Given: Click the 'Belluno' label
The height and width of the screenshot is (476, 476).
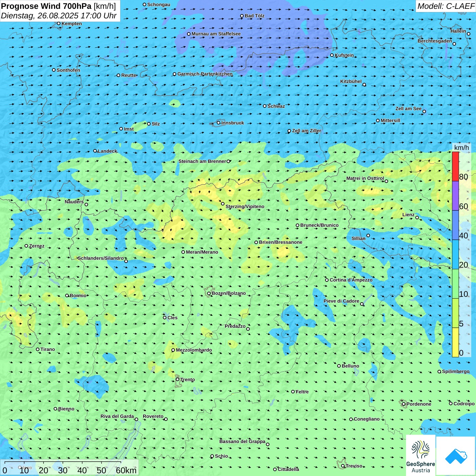Looking at the screenshot, I should point(351,366).
